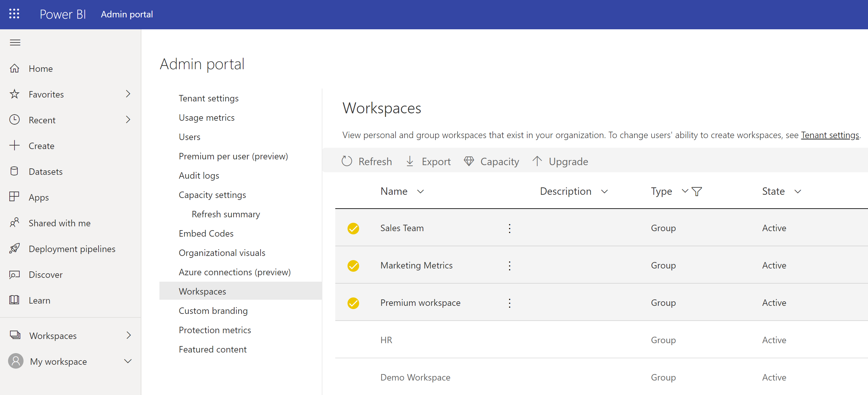Toggle the yellow checkmark on Sales Team
This screenshot has width=868, height=395.
click(354, 227)
